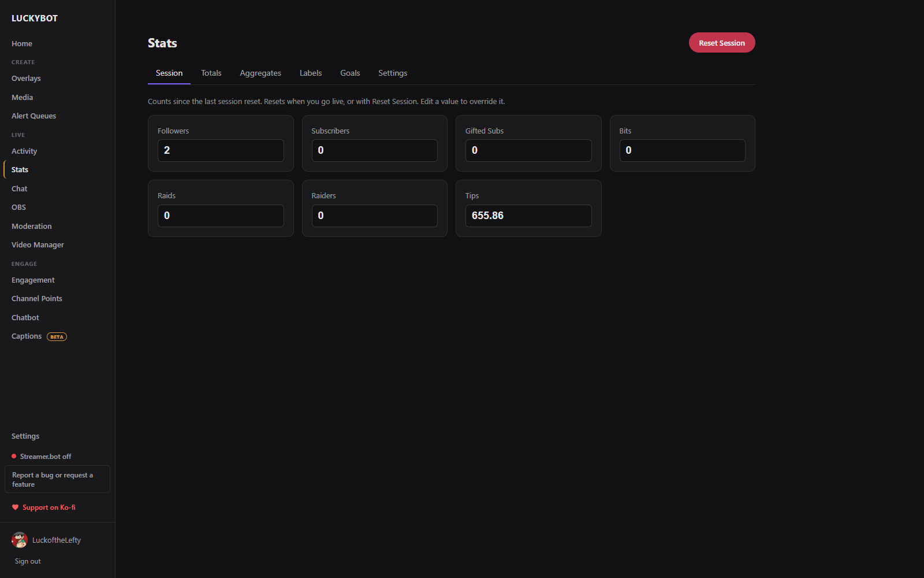Click the Ko-fi heart icon
Image resolution: width=924 pixels, height=578 pixels.
16,507
